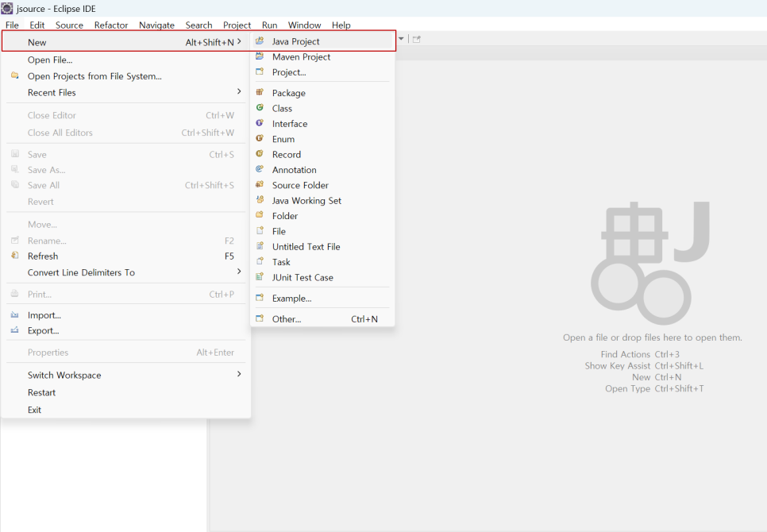Click the Project... wizard icon
Image resolution: width=767 pixels, height=532 pixels.
260,72
